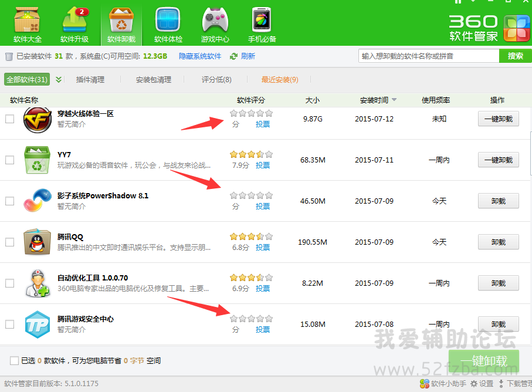Click 投票 link for 自动优化工具
Screen dimensions: 532x392
(263, 289)
